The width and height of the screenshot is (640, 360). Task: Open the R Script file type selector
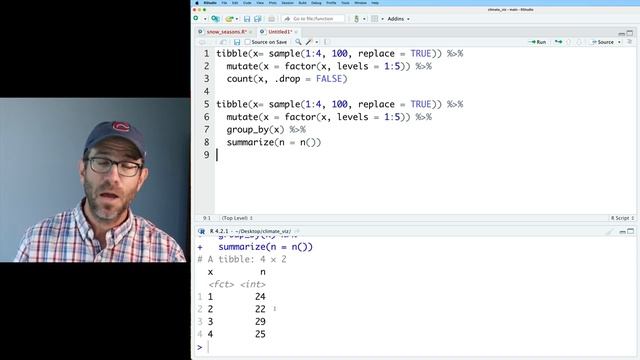[622, 218]
